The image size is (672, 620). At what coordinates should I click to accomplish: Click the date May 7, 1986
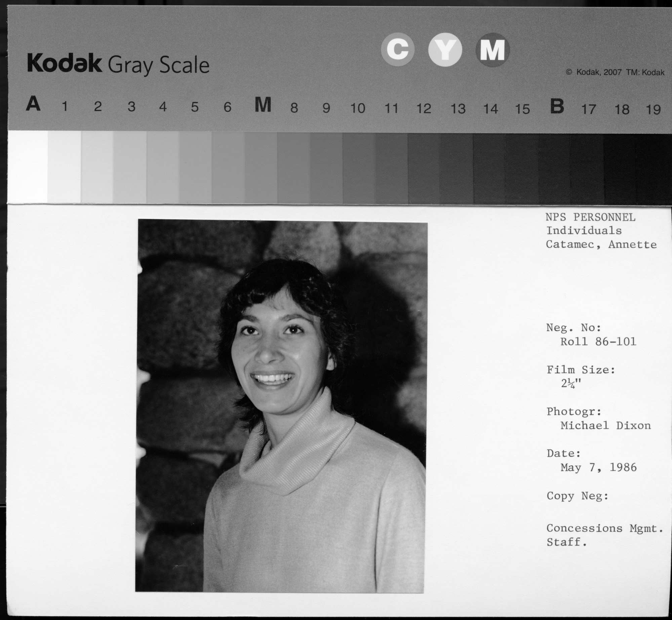598,467
